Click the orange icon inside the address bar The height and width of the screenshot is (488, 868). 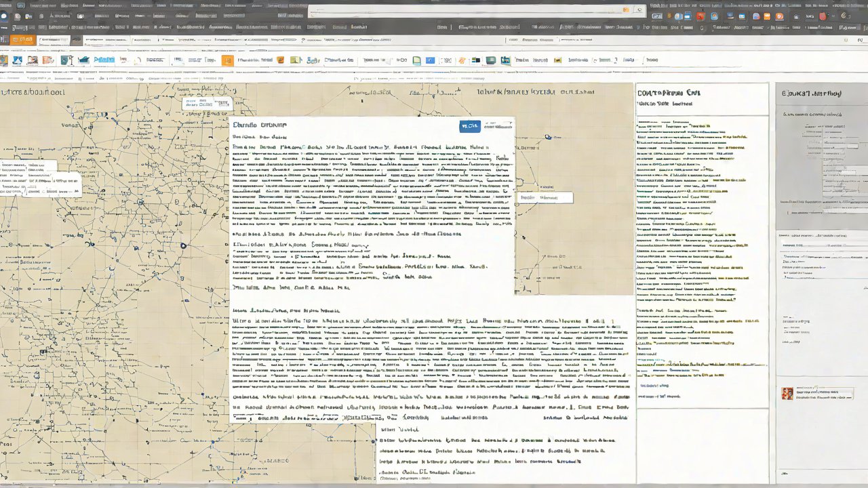click(x=625, y=10)
